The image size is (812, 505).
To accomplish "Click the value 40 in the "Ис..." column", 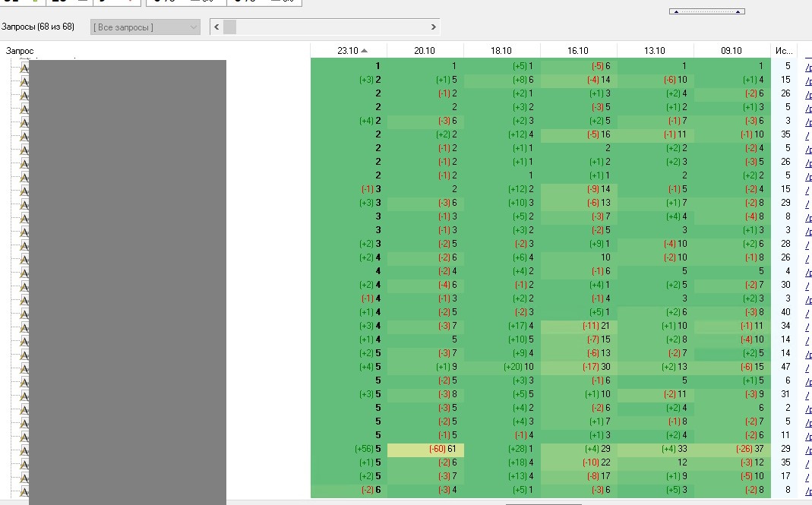I will point(785,312).
